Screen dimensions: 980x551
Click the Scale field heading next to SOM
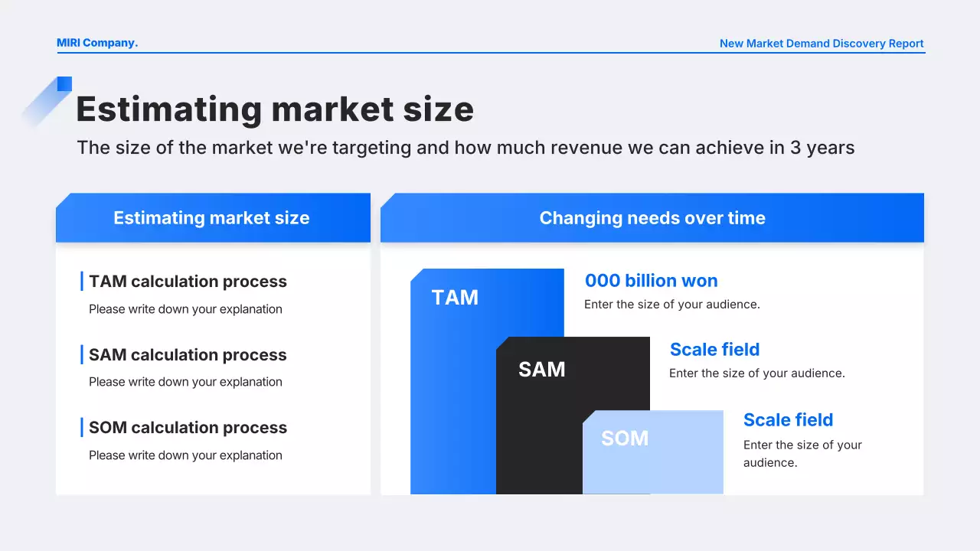coord(788,420)
